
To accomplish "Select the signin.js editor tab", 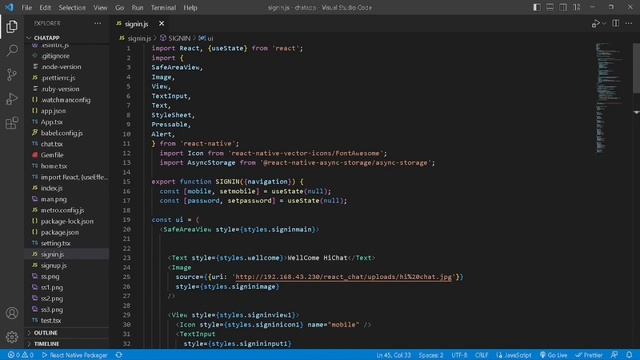I will coord(136,24).
